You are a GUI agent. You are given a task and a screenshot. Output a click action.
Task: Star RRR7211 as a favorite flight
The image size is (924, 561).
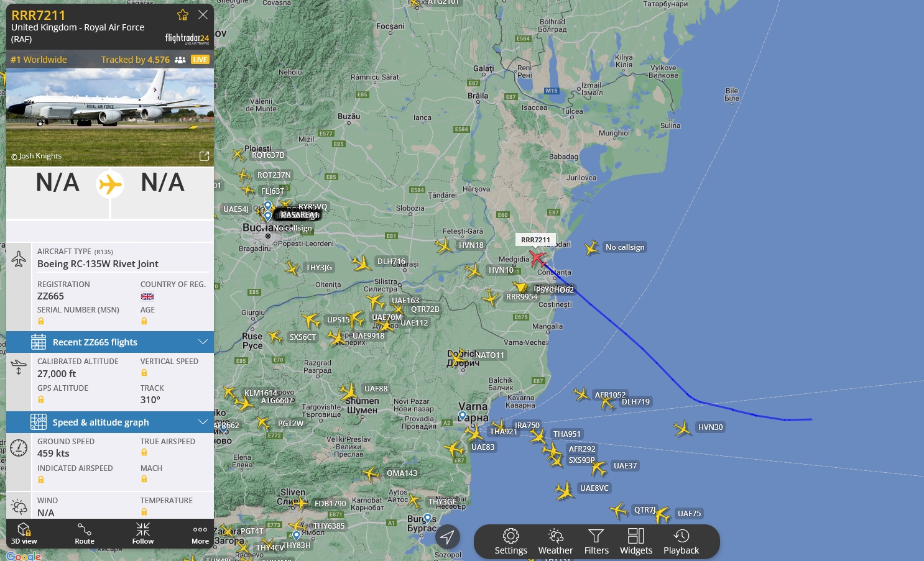[182, 15]
